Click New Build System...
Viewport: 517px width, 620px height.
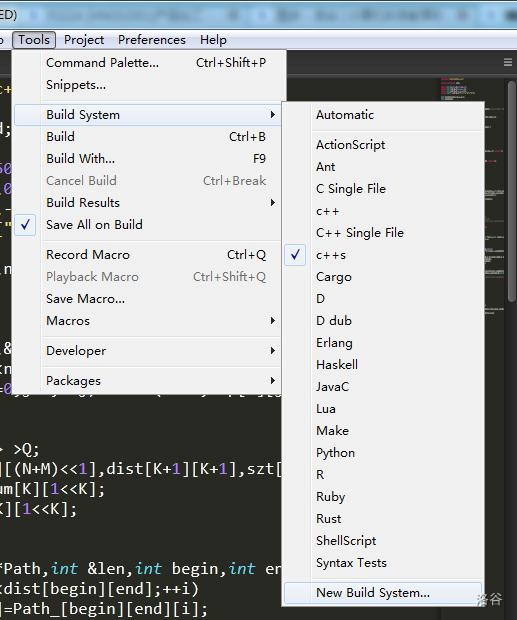[x=383, y=593]
